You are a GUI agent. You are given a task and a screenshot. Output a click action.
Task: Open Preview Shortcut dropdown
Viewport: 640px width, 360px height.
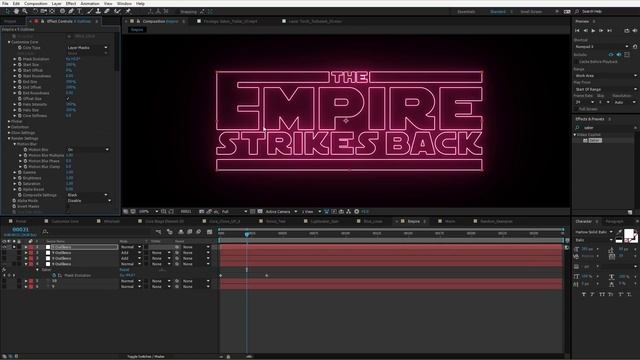(602, 47)
